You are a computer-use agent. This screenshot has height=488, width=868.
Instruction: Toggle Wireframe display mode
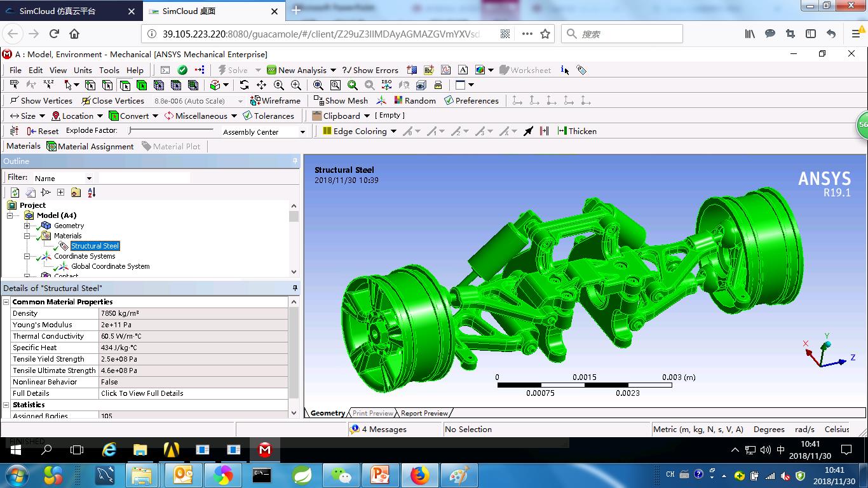[275, 100]
